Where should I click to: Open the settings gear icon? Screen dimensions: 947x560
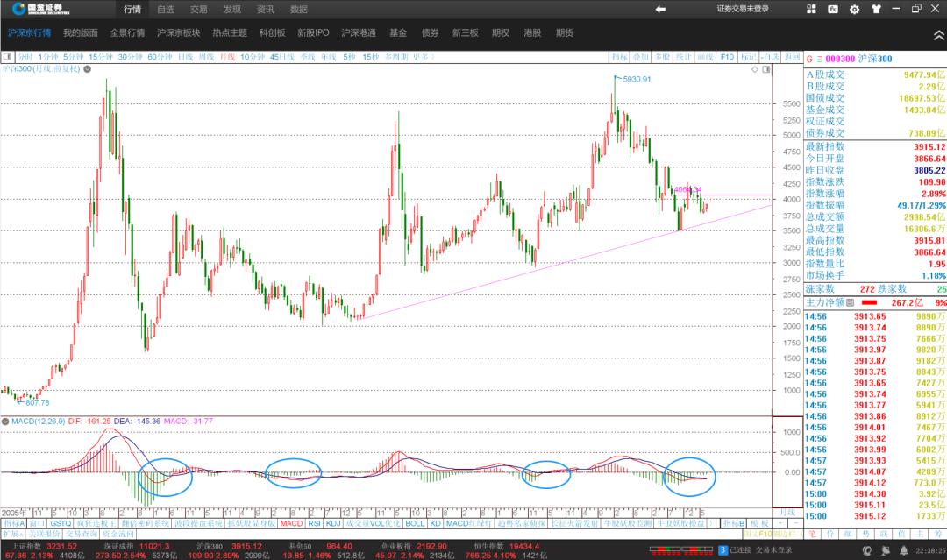point(854,10)
